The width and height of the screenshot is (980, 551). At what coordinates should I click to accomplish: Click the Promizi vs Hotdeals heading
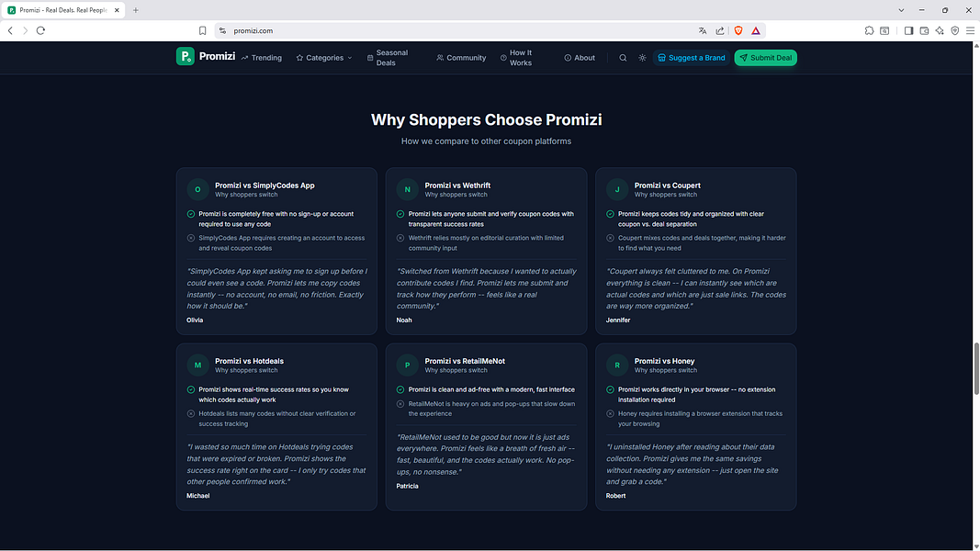pyautogui.click(x=249, y=361)
